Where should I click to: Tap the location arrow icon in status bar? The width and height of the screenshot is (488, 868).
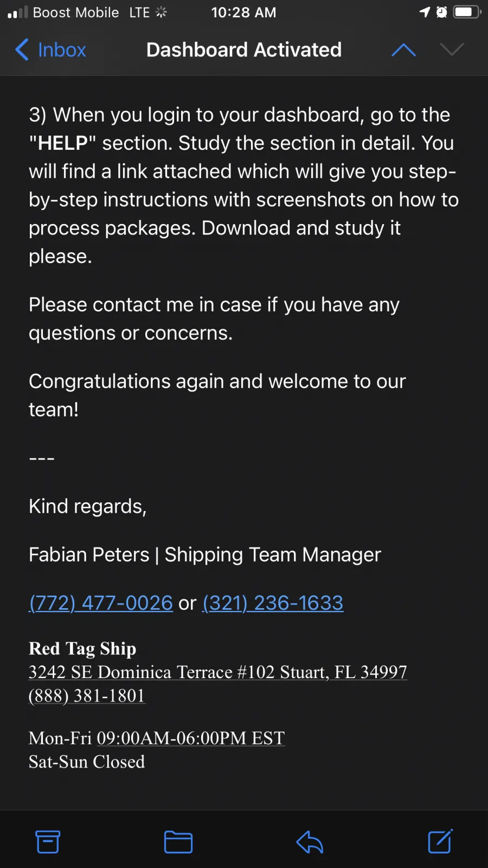425,12
